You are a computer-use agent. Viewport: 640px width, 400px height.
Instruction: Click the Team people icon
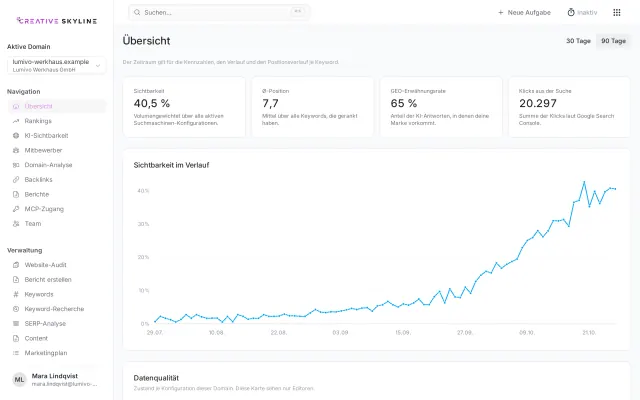coord(16,224)
